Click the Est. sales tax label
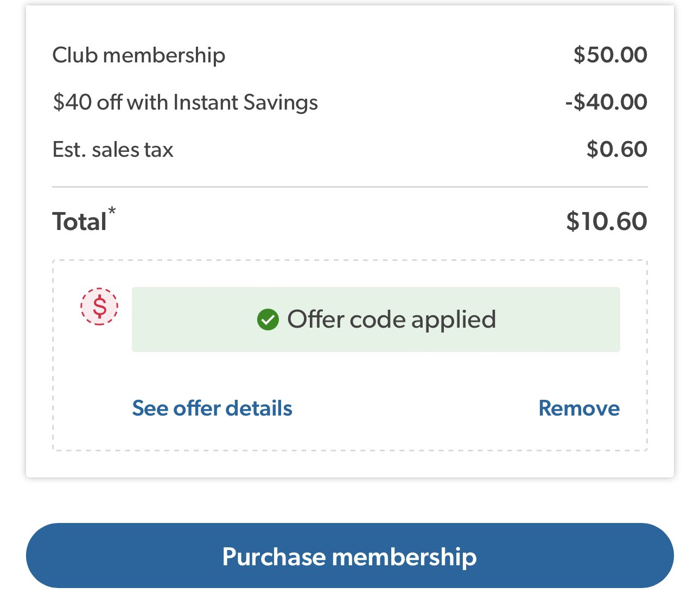 pyautogui.click(x=113, y=150)
